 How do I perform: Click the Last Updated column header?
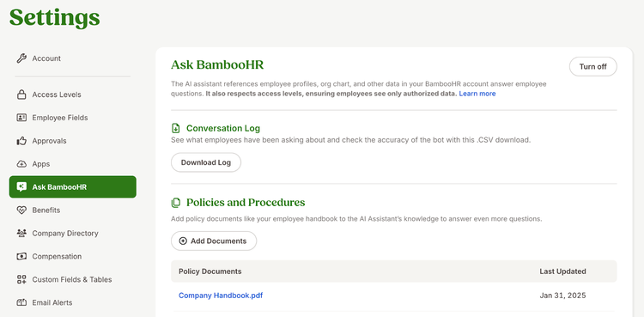pos(562,271)
